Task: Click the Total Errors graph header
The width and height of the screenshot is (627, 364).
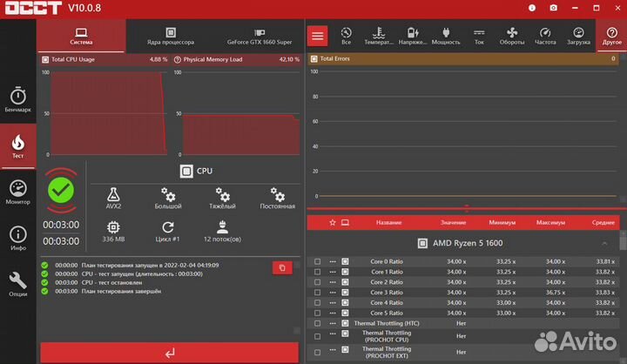Action: pyautogui.click(x=463, y=59)
